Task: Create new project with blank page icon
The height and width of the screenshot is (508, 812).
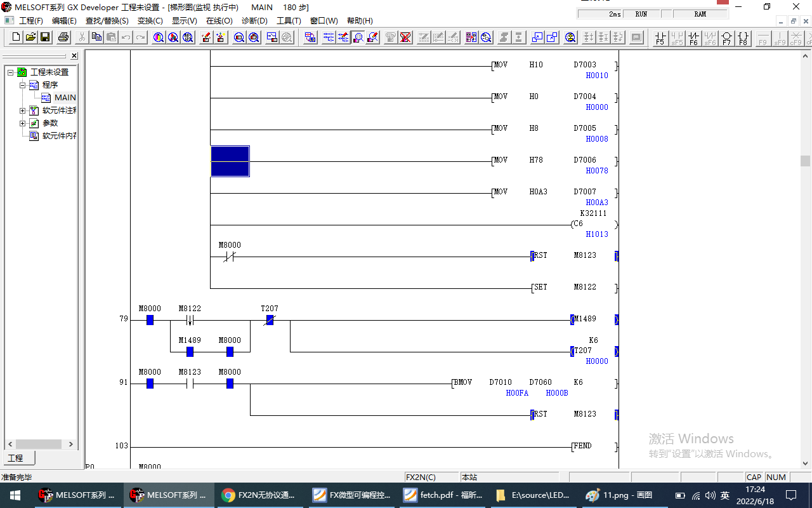Action: pos(16,37)
